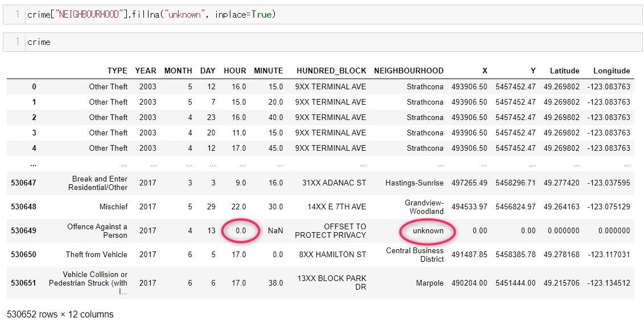This screenshot has height=326, width=644.
Task: Select row index 530647
Action: click(24, 183)
